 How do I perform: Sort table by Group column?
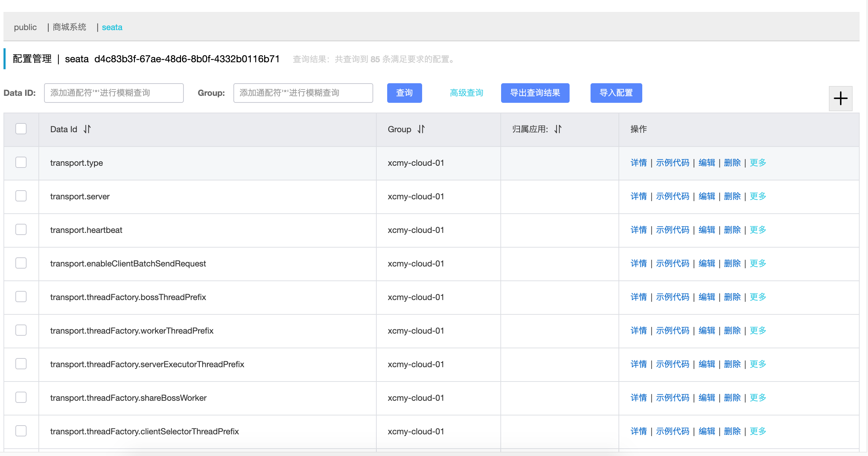[421, 129]
